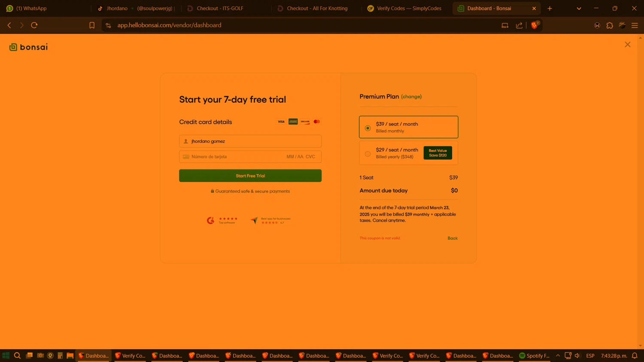Open Windows taskbar search
This screenshot has height=362, width=644.
tap(17, 356)
